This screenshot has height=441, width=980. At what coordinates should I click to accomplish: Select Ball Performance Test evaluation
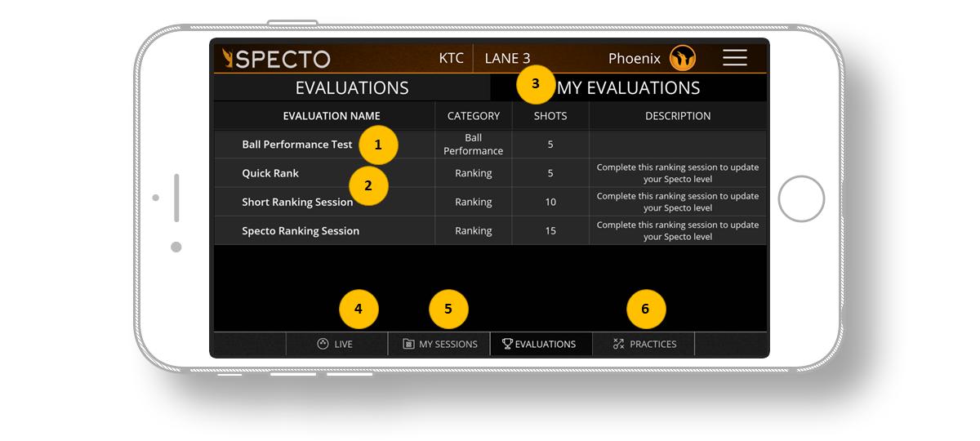490,145
